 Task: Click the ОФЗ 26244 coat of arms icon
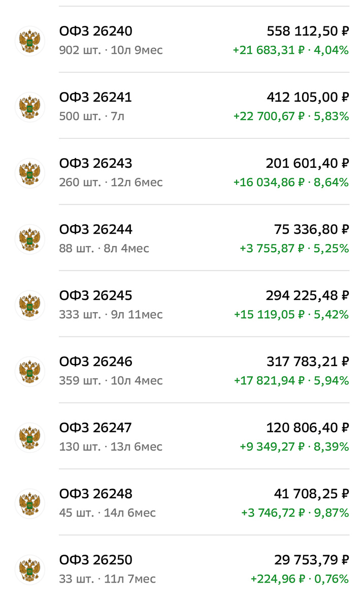tap(29, 239)
